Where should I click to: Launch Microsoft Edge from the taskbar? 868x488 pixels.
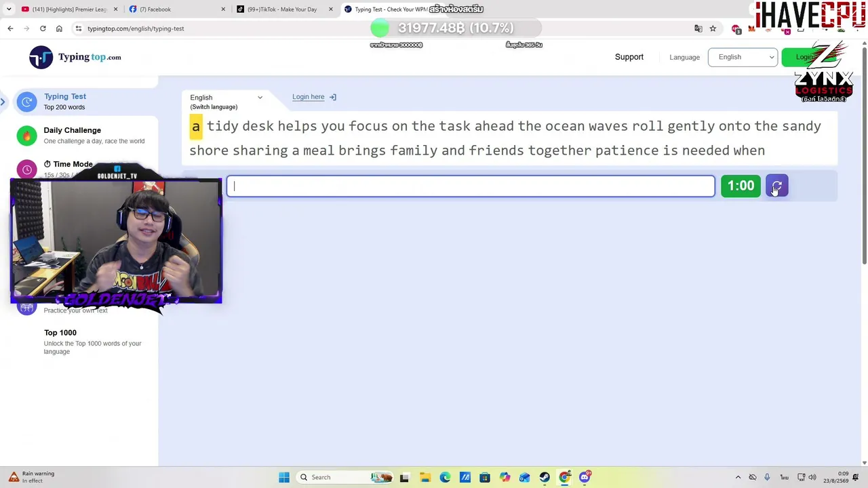pyautogui.click(x=445, y=477)
